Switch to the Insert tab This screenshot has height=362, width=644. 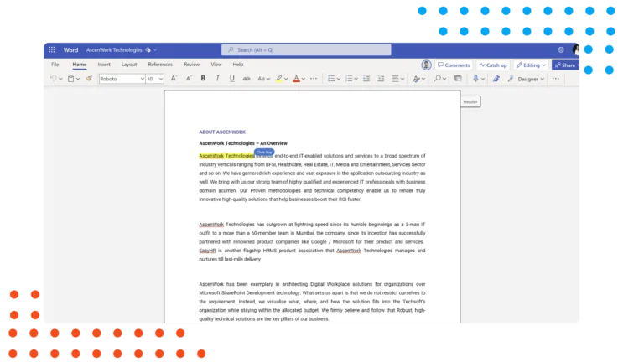pos(104,65)
